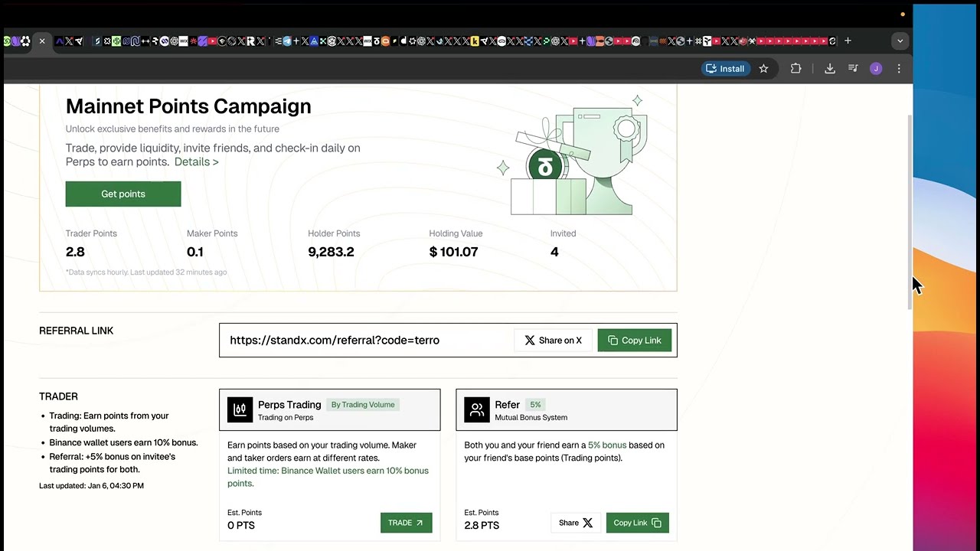
Task: Open the media controls icon
Action: 853,69
